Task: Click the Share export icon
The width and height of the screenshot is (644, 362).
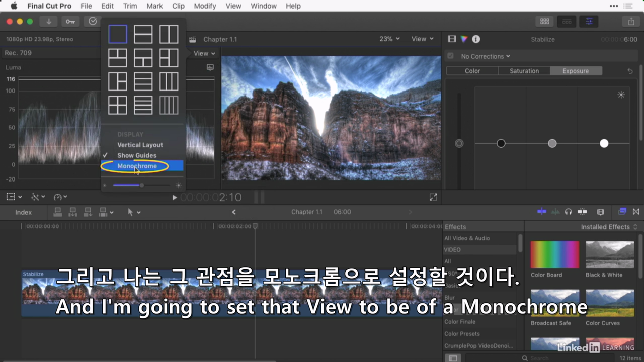Action: point(631,21)
